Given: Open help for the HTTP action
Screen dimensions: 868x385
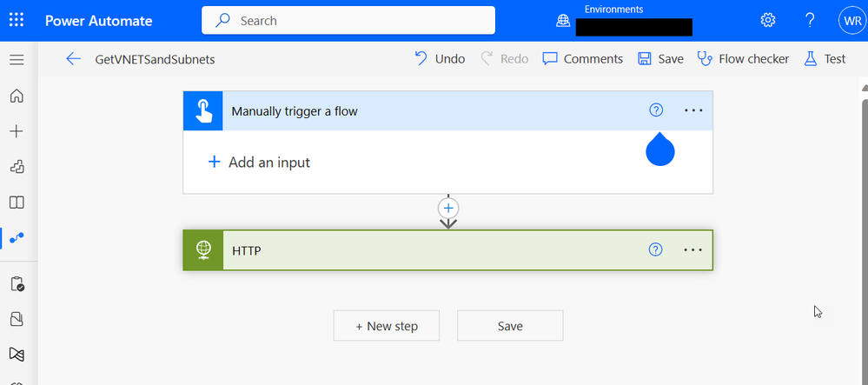Looking at the screenshot, I should (x=655, y=249).
